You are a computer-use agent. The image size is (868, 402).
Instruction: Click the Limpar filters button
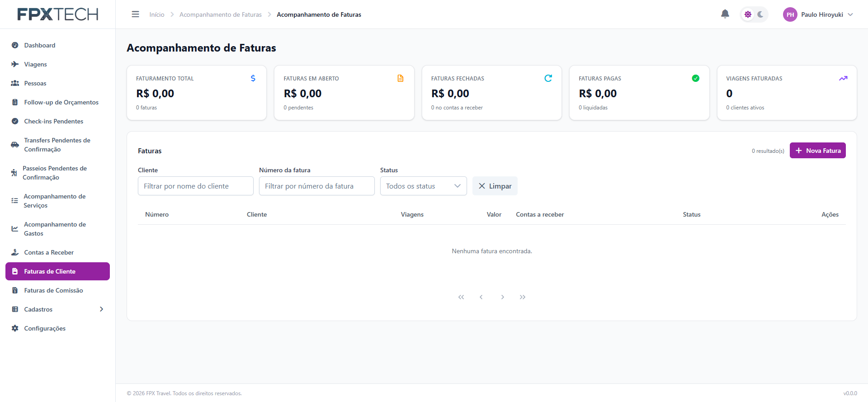495,186
